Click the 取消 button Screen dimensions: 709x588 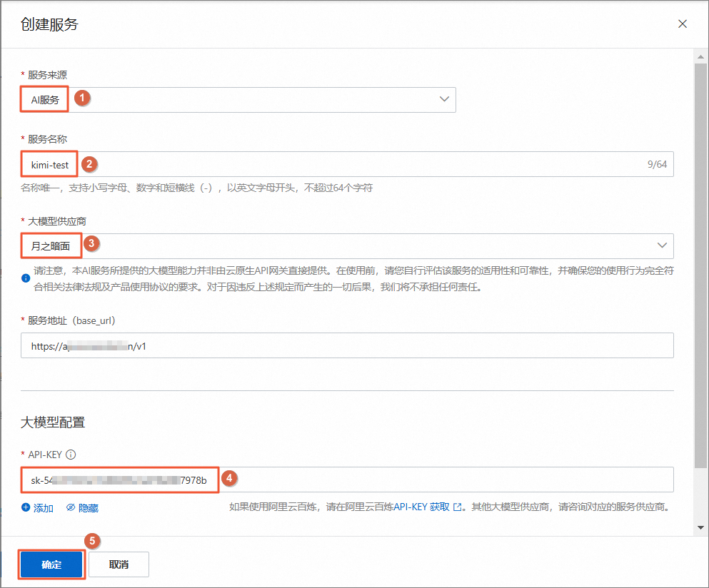click(x=119, y=564)
